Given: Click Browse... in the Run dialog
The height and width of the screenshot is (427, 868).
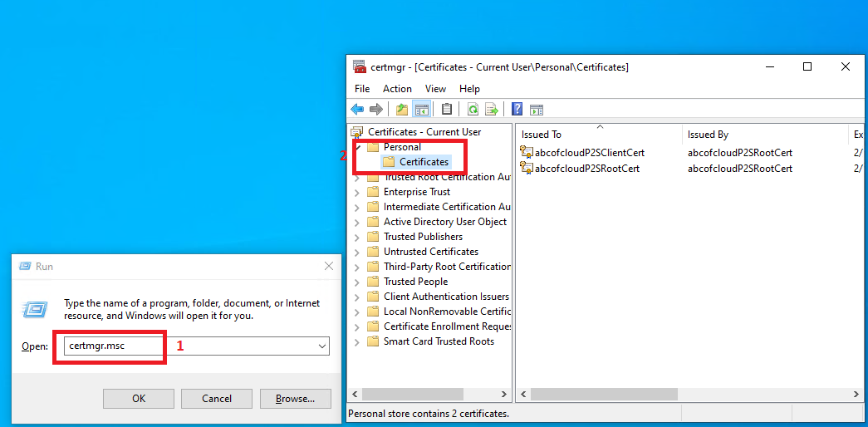Looking at the screenshot, I should pos(296,398).
